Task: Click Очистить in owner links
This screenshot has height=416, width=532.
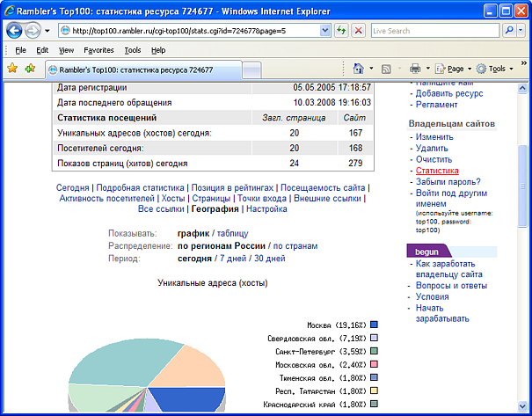Action: (x=434, y=159)
